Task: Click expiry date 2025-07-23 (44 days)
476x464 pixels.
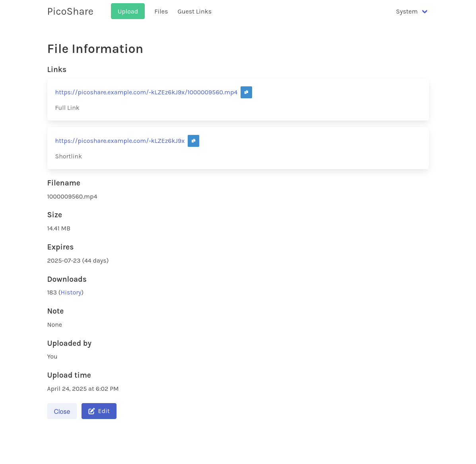Action: click(78, 261)
